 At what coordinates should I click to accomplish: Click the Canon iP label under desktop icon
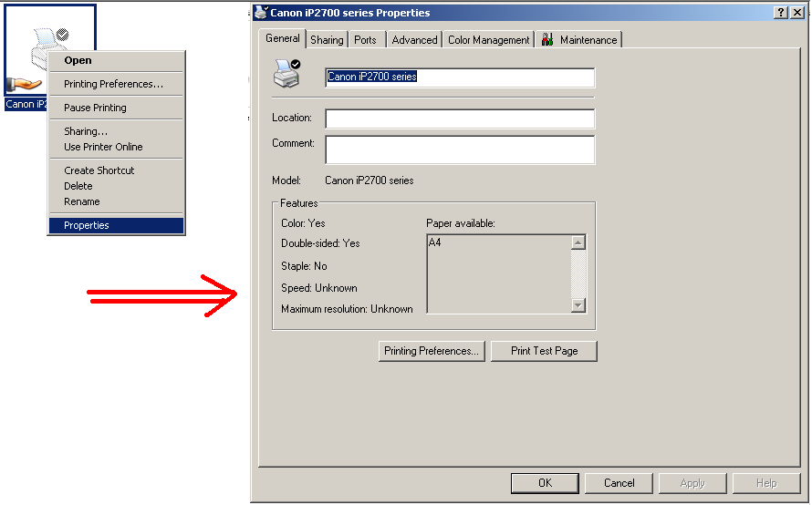coord(26,104)
